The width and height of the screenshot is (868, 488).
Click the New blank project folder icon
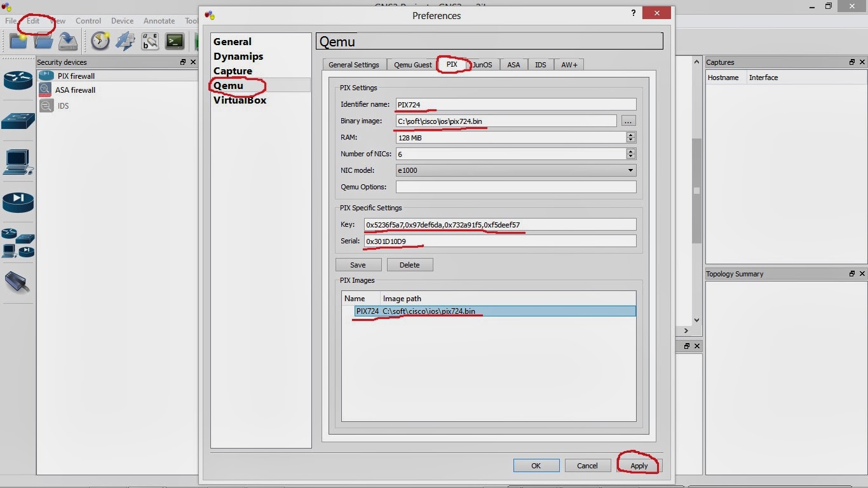pos(18,41)
